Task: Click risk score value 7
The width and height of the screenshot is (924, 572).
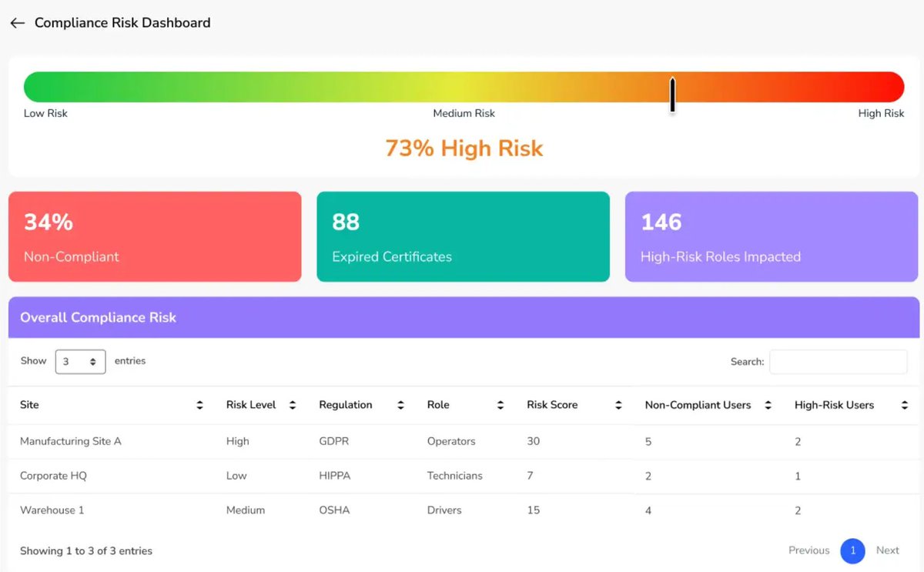Action: (530, 476)
